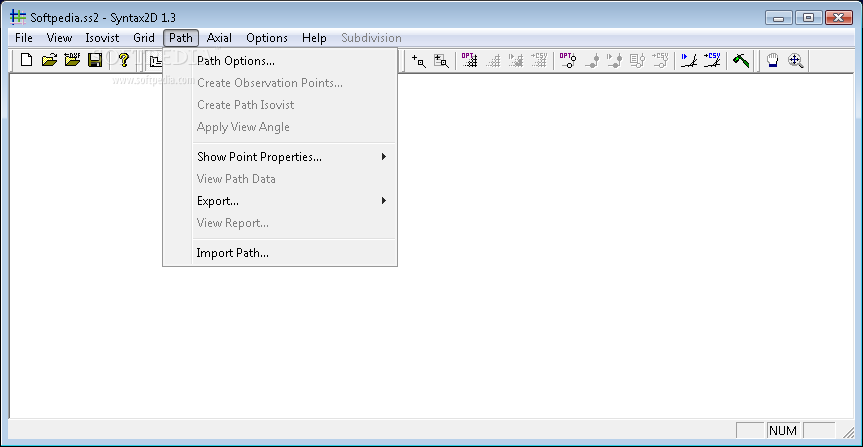This screenshot has width=863, height=447.
Task: Select the green hammer tool icon
Action: click(x=741, y=61)
